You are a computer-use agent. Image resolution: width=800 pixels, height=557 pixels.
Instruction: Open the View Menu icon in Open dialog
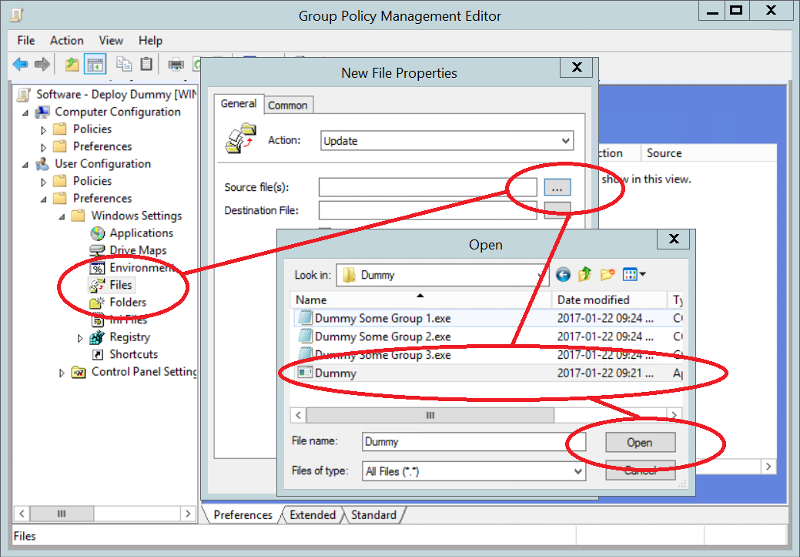[634, 275]
